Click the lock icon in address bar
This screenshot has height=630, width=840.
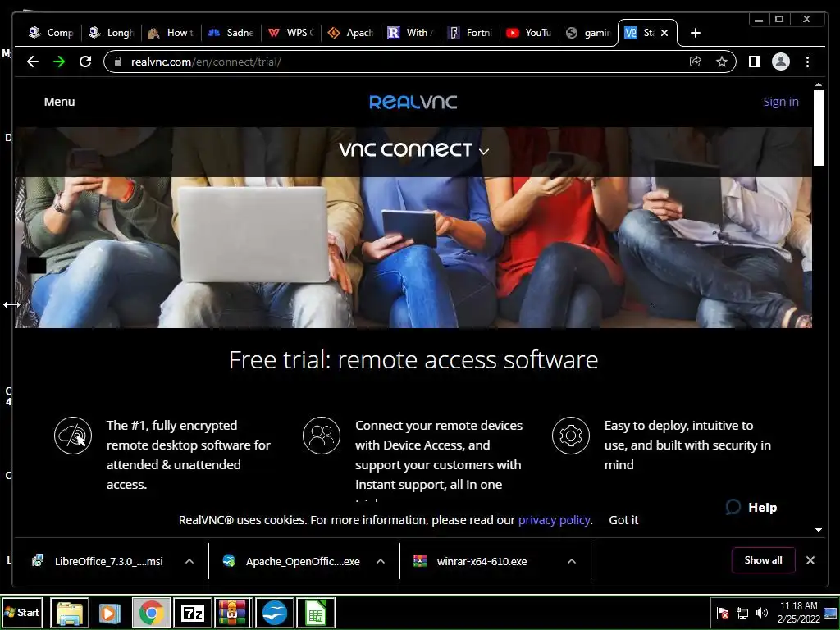click(118, 62)
